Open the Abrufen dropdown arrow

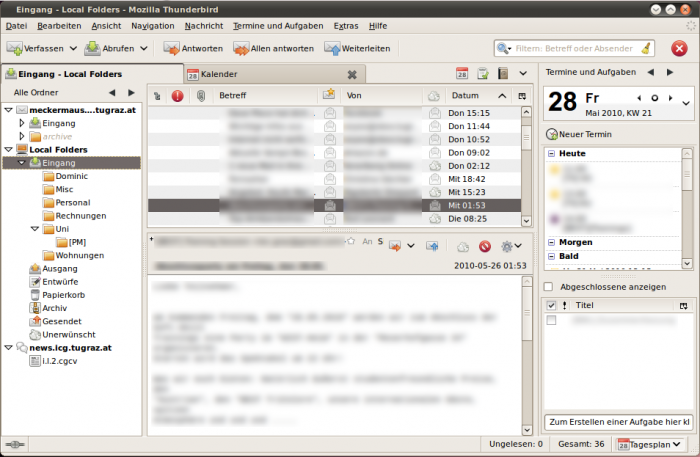[x=144, y=48]
